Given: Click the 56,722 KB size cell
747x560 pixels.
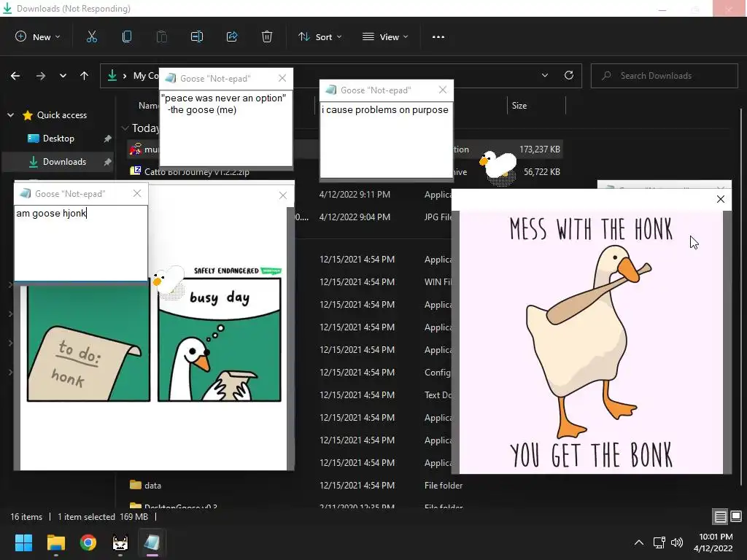Looking at the screenshot, I should [542, 172].
